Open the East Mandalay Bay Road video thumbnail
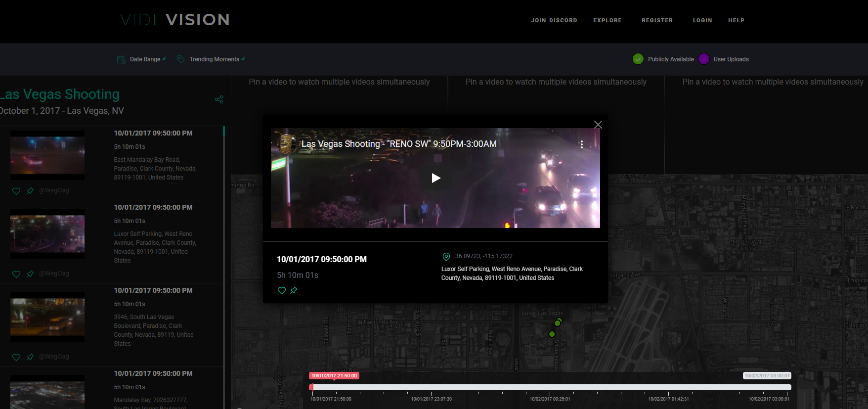The height and width of the screenshot is (409, 868). [x=47, y=155]
